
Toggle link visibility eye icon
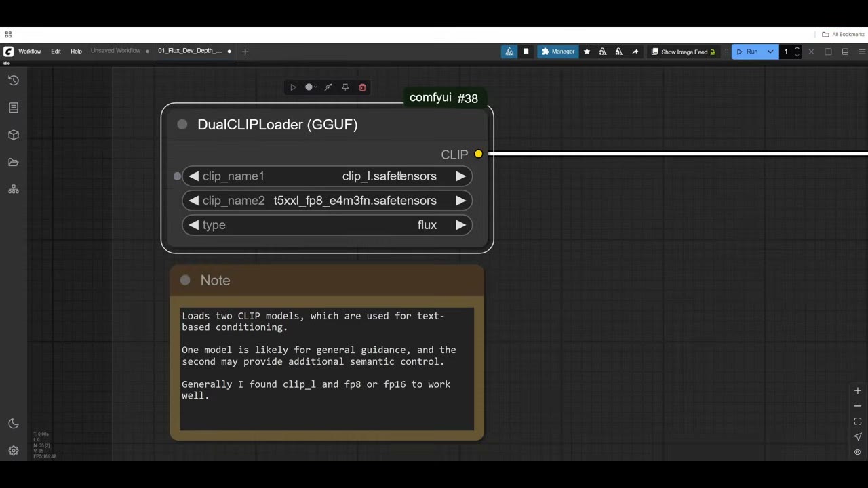[858, 452]
